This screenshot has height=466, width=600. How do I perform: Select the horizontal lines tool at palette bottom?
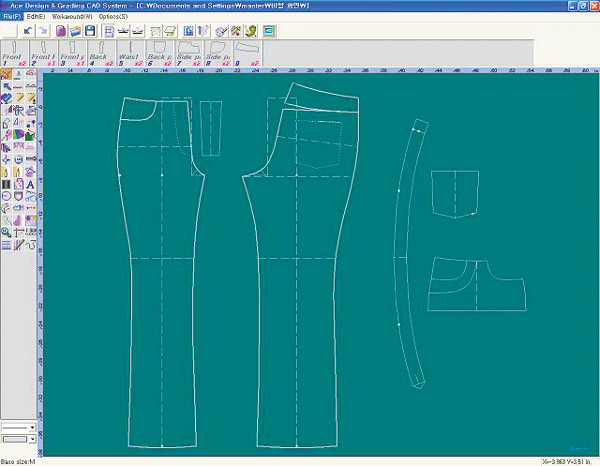(7, 245)
